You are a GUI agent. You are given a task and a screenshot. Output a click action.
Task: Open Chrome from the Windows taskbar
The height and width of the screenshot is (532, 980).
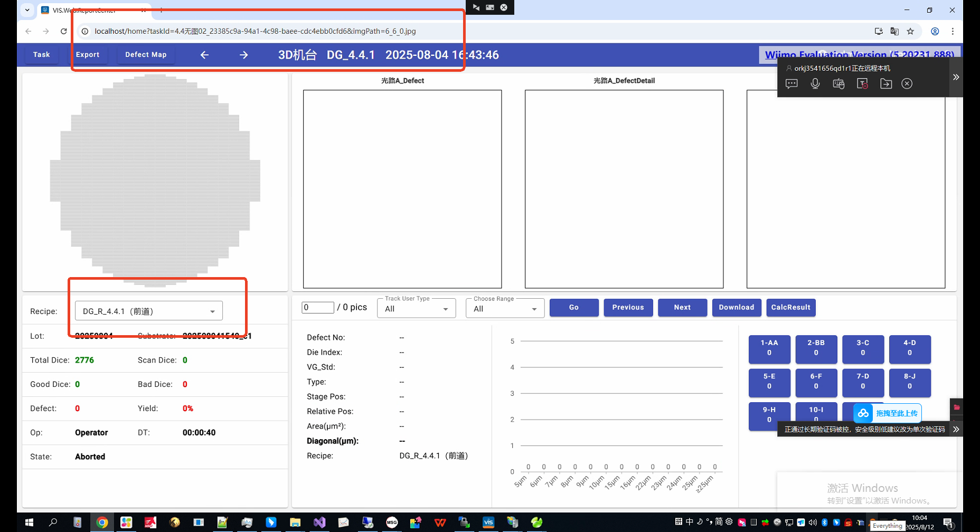coord(102,522)
